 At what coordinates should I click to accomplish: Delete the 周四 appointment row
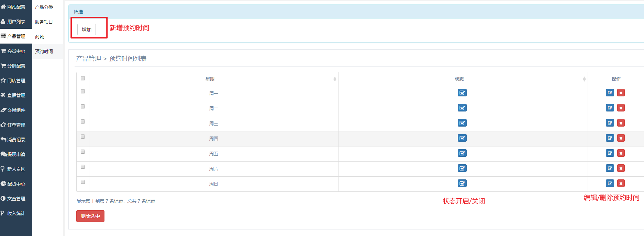[x=621, y=138]
